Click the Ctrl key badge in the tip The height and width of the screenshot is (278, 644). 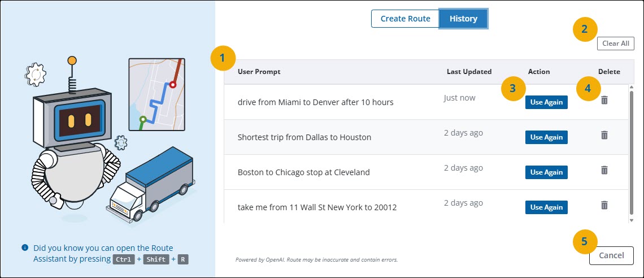click(x=124, y=259)
